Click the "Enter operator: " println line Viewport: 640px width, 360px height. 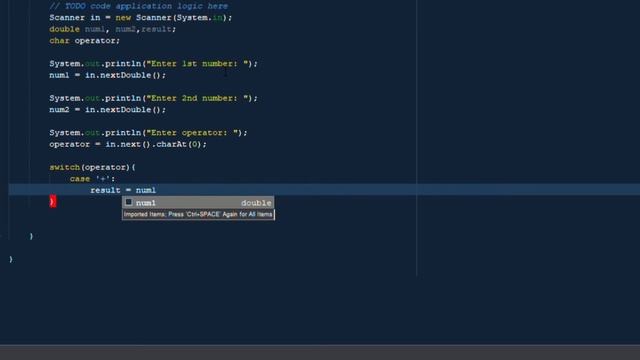(x=148, y=133)
